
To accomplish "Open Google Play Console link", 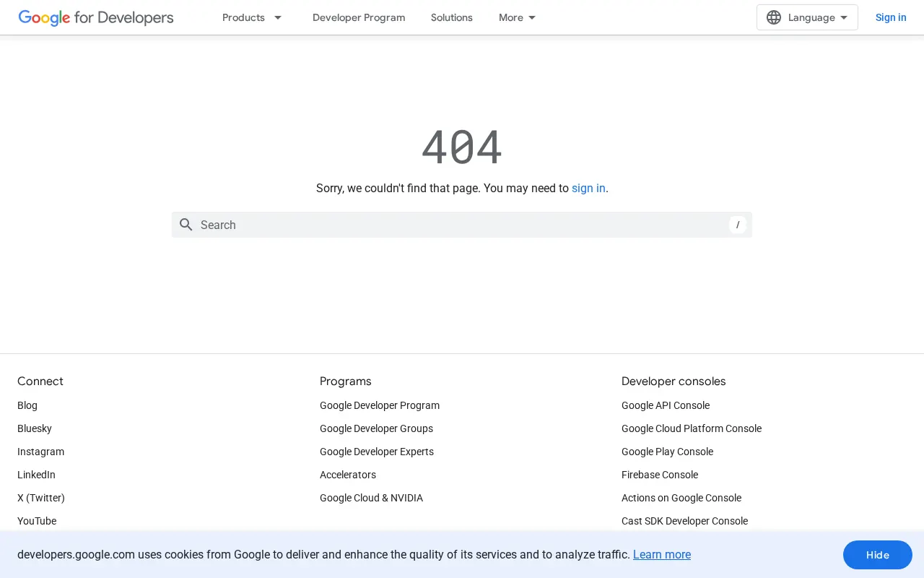I will click(667, 452).
